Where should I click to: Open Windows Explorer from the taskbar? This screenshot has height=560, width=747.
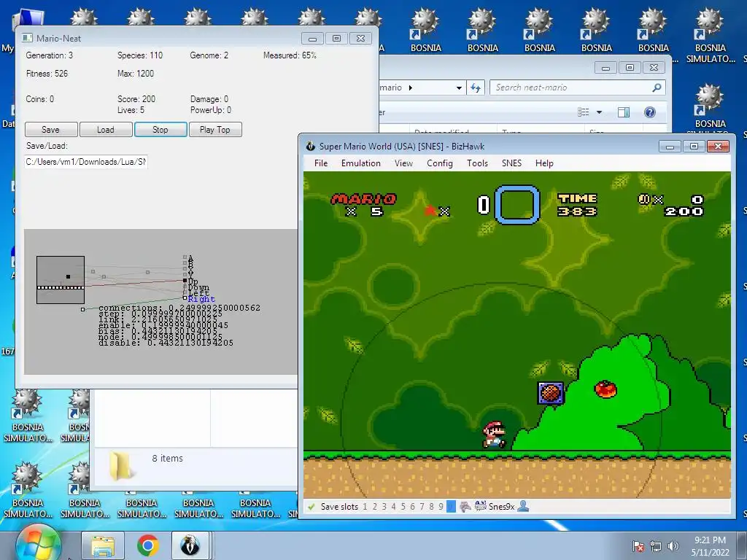tap(103, 545)
